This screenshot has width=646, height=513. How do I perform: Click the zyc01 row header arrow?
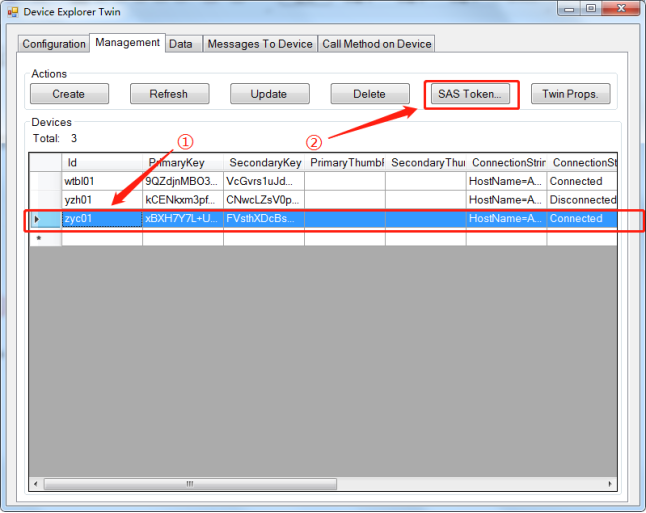coord(39,219)
